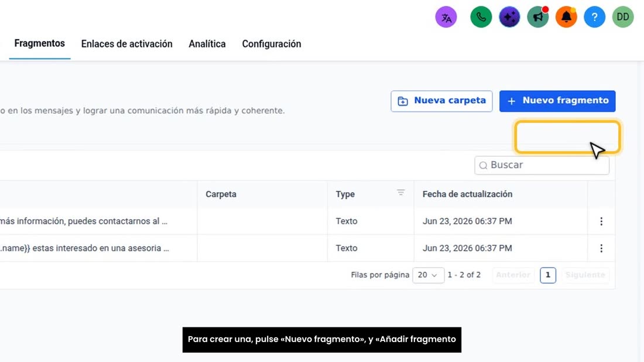
Task: Select page 1 in pagination
Action: 548,275
